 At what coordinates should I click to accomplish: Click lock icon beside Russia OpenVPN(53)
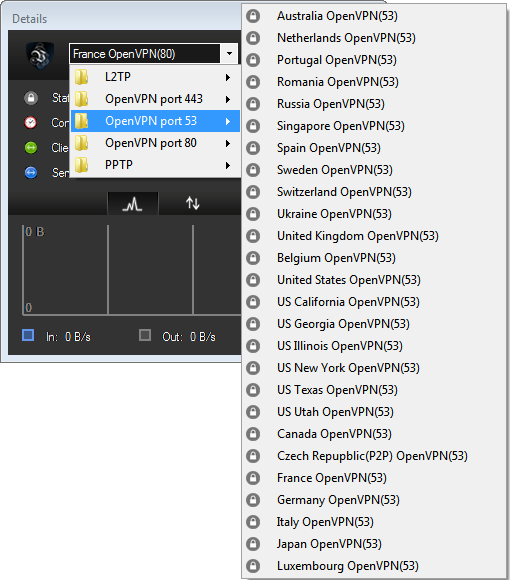[x=253, y=104]
